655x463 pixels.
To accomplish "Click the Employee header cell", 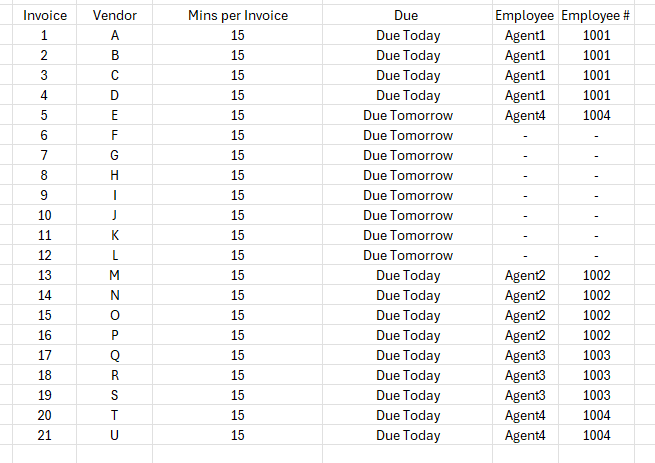I will (525, 15).
